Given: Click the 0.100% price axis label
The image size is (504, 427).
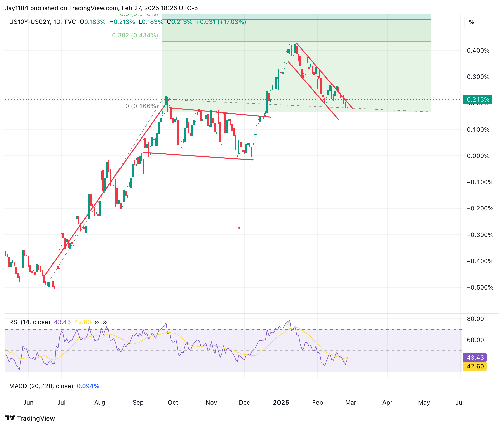Looking at the screenshot, I should click(478, 130).
